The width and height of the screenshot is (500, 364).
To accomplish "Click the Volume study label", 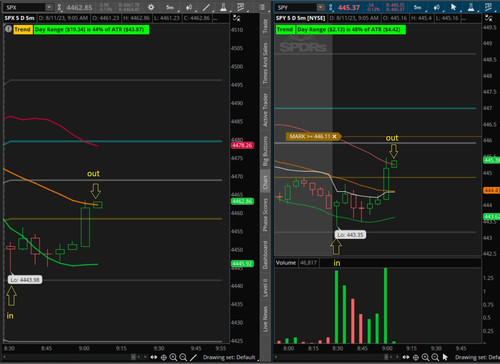I will pos(286,263).
